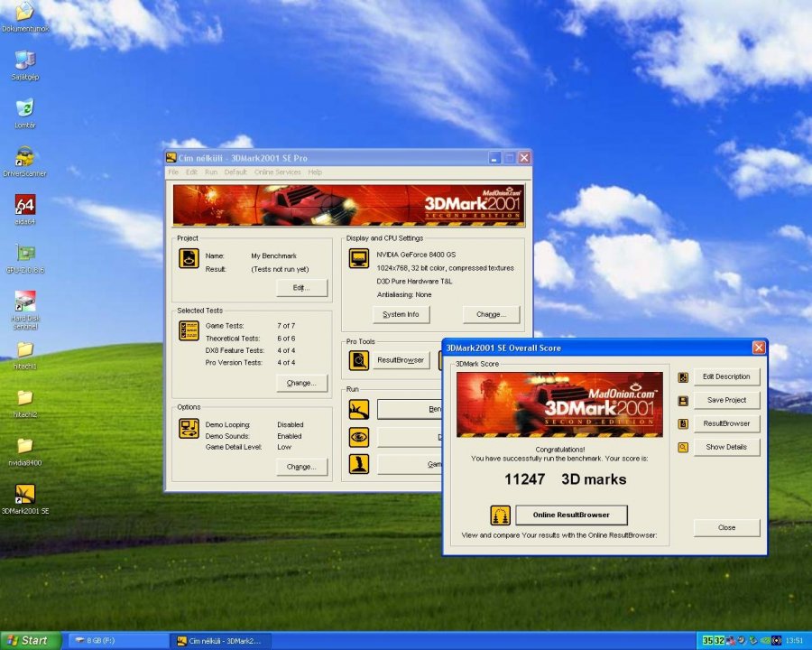Click the 8 GB (F:) taskbar item
Image resolution: width=812 pixels, height=650 pixels.
tap(117, 641)
